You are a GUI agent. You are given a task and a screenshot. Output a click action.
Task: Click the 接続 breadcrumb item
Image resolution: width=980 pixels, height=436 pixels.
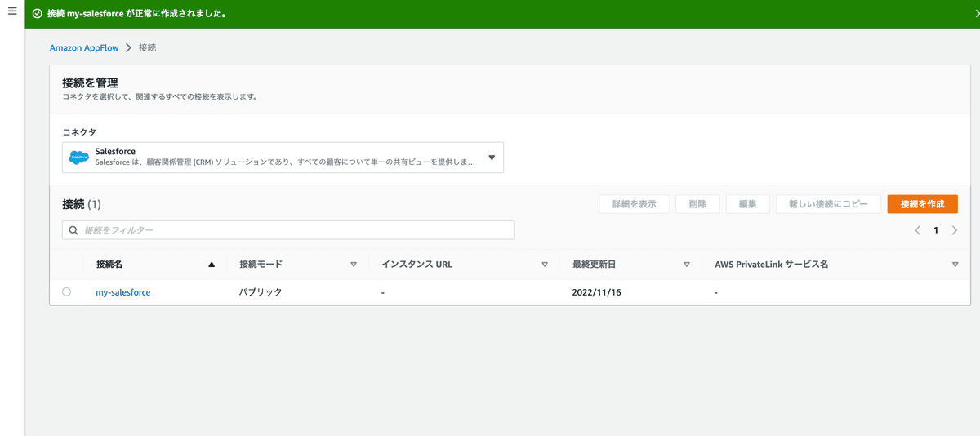[x=147, y=48]
